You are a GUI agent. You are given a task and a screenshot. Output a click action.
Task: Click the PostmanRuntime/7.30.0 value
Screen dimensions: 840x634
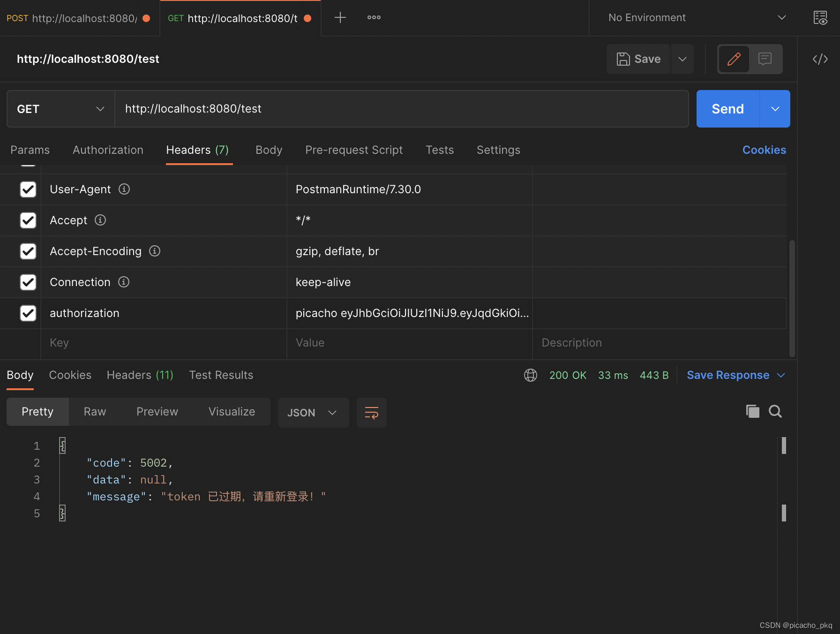pyautogui.click(x=358, y=189)
